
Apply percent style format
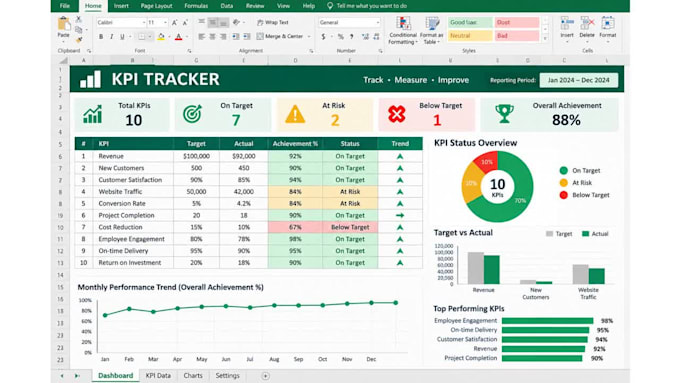(x=341, y=37)
